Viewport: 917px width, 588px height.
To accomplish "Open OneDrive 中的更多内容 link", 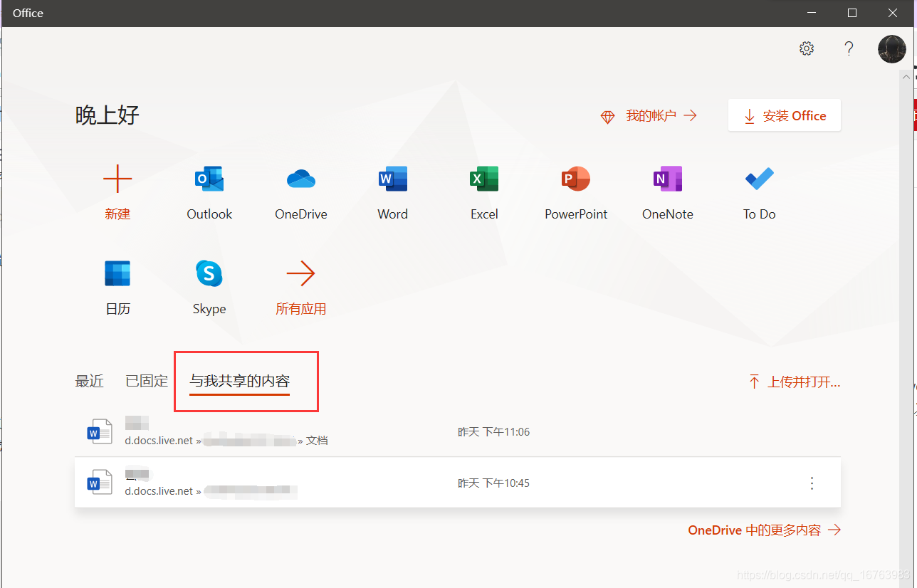I will click(x=765, y=530).
